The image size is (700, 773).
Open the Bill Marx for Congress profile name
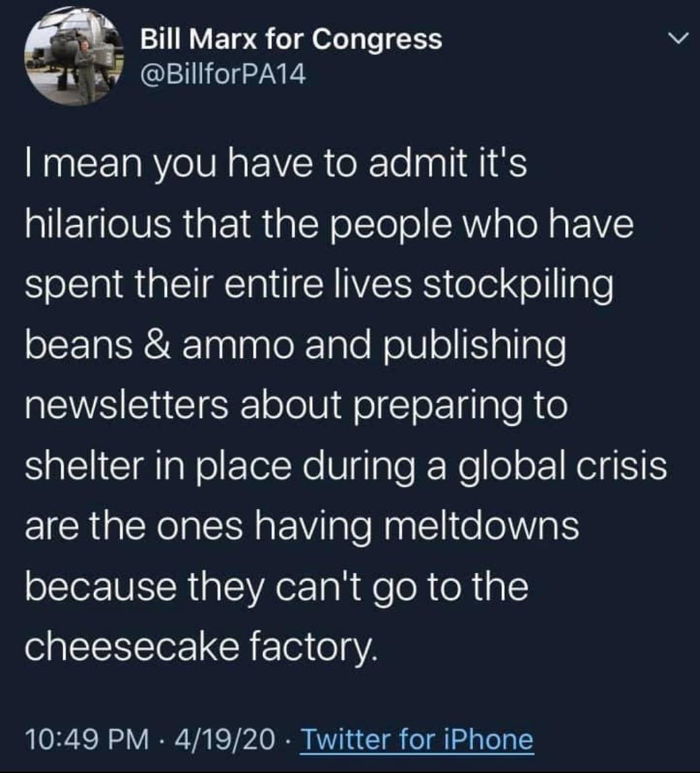point(291,40)
